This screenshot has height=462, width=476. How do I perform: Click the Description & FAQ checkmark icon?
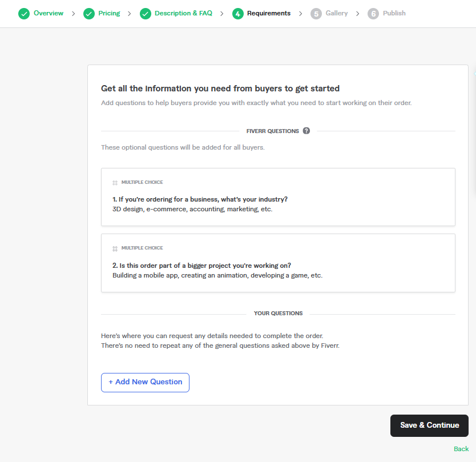tap(146, 14)
